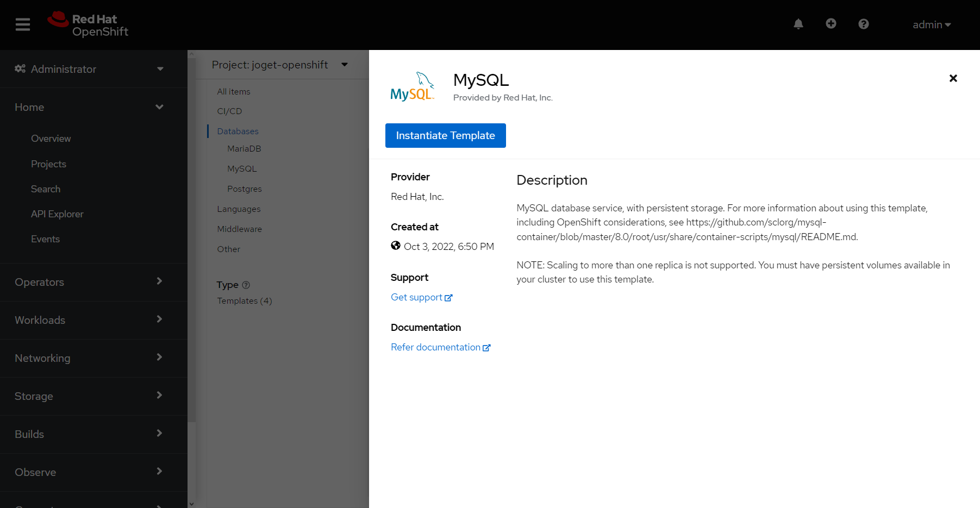Click the sidebar vertical scrollbar
Image resolution: width=980 pixels, height=508 pixels.
tap(191, 272)
